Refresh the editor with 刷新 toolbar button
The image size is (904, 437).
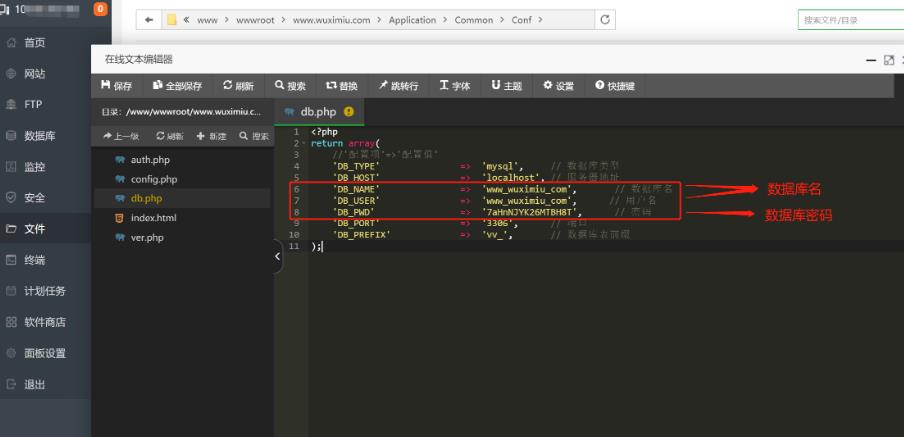click(238, 86)
